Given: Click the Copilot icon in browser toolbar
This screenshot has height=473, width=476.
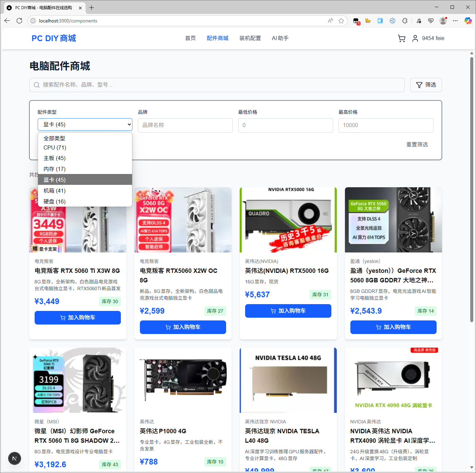Looking at the screenshot, I should click(x=468, y=21).
